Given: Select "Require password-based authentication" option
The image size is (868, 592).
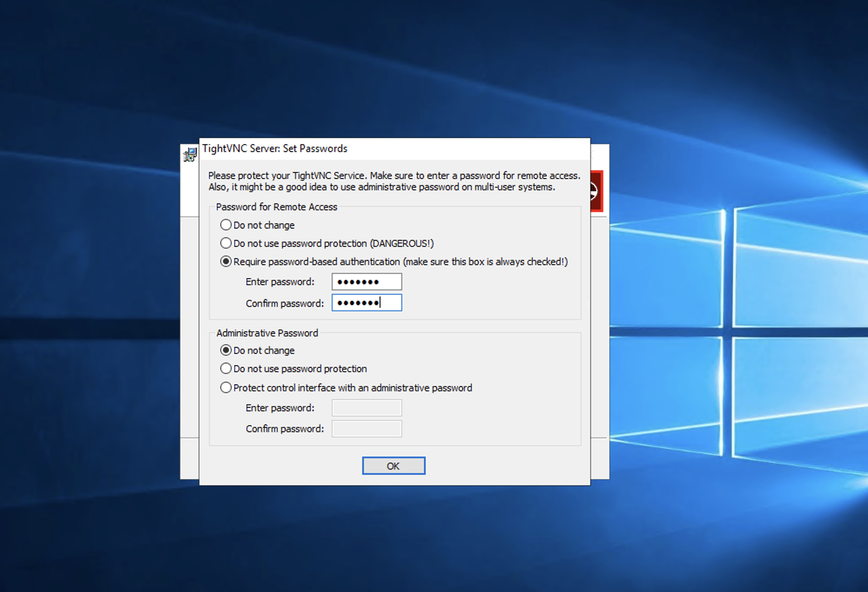Looking at the screenshot, I should click(x=226, y=262).
